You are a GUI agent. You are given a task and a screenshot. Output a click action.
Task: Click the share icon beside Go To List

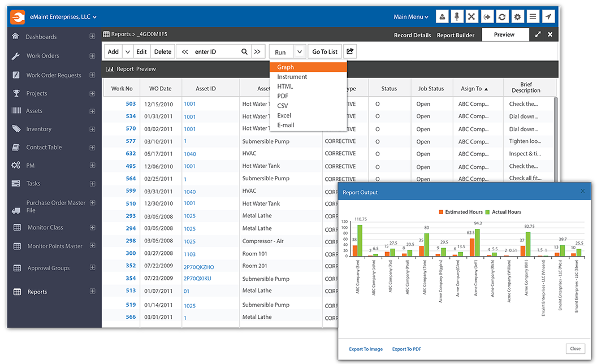pyautogui.click(x=350, y=51)
